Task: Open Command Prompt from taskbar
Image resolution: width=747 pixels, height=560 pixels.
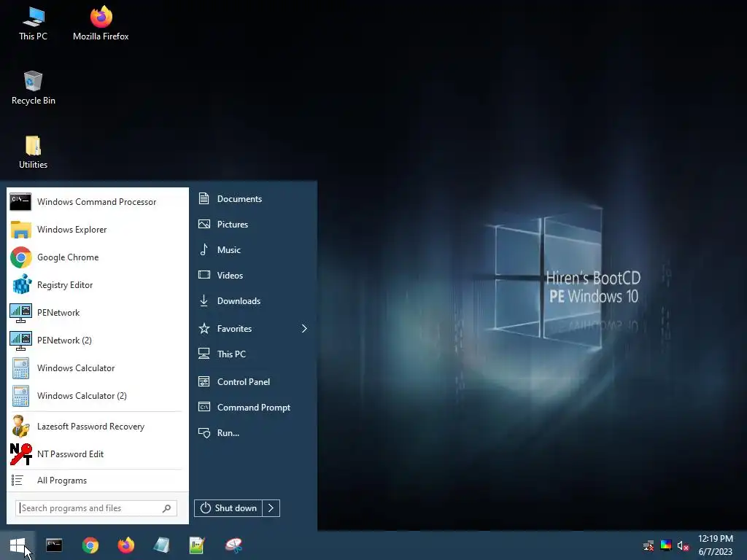Action: click(54, 545)
